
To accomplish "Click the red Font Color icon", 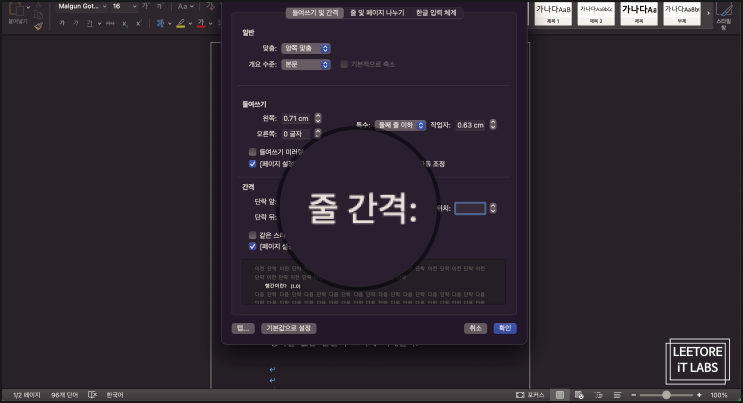I will 201,23.
